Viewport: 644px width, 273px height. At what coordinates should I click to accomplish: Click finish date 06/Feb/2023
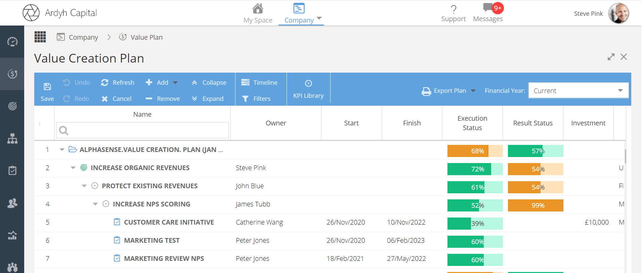click(x=406, y=240)
